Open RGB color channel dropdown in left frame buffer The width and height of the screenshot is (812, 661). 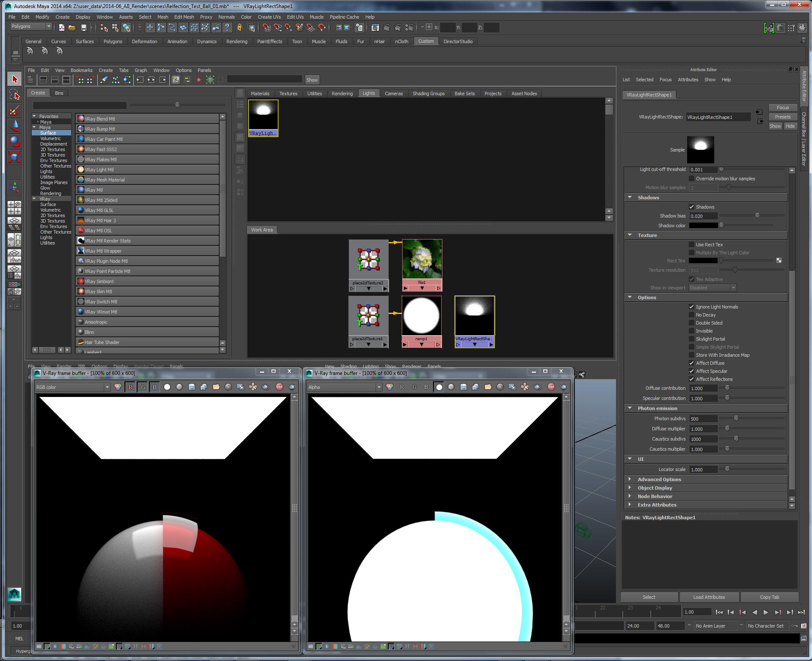(72, 387)
